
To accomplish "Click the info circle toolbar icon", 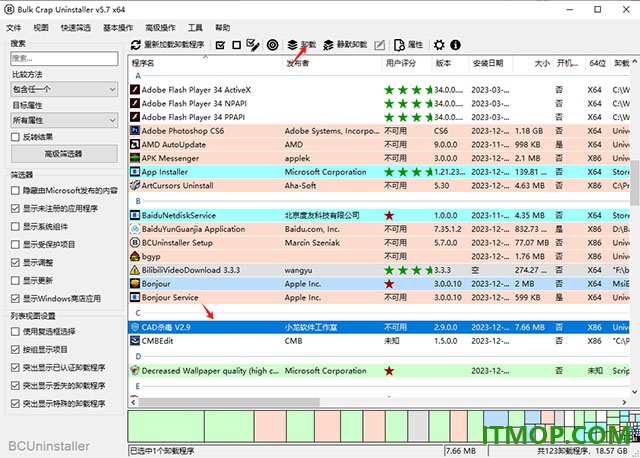I will click(x=456, y=45).
